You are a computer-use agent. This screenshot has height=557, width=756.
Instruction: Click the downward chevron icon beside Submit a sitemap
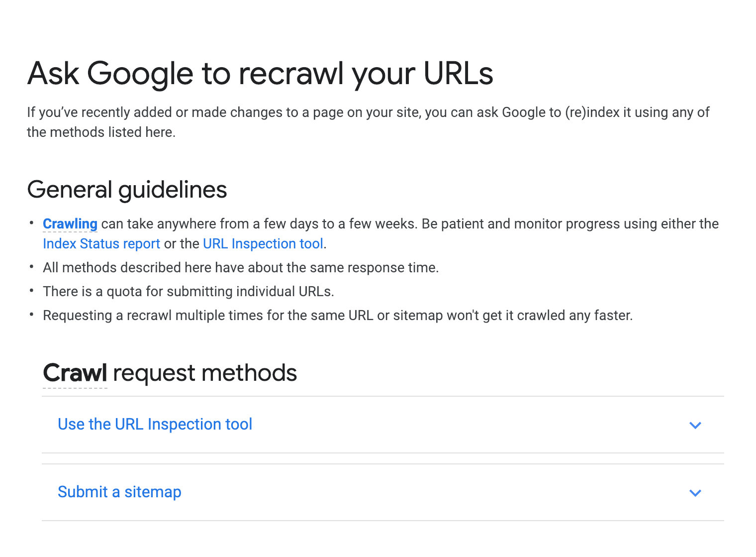[695, 493]
